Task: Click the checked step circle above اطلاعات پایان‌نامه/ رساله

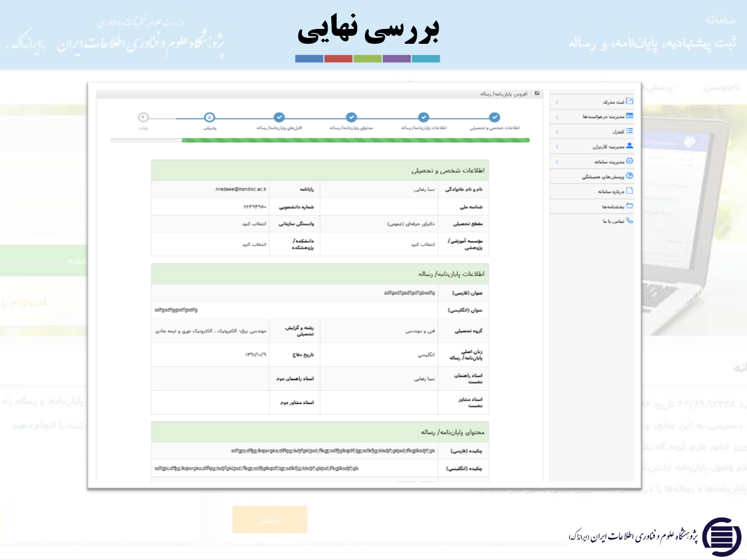Action: (x=423, y=117)
